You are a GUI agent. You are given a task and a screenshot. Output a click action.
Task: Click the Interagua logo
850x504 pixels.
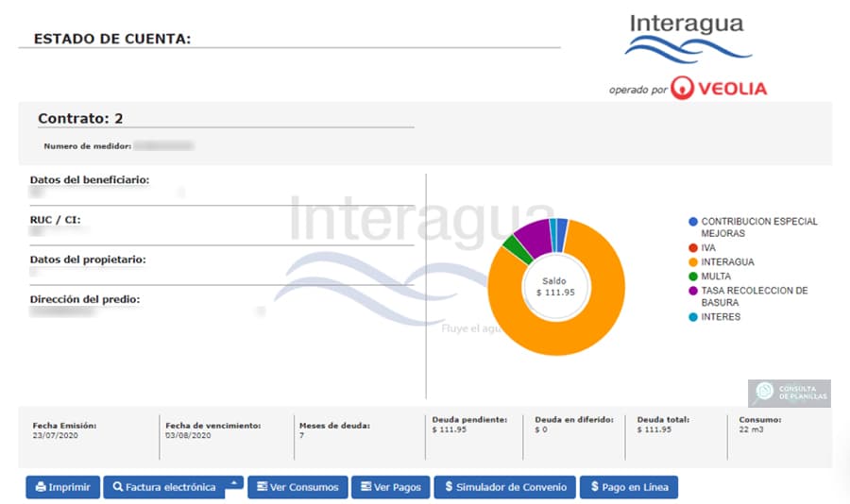[x=688, y=38]
